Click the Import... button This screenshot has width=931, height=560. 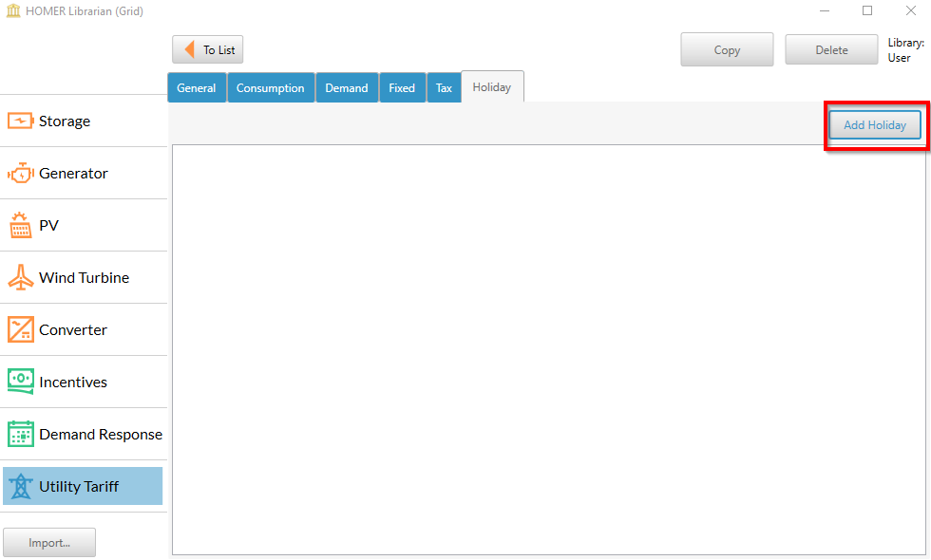pyautogui.click(x=49, y=543)
